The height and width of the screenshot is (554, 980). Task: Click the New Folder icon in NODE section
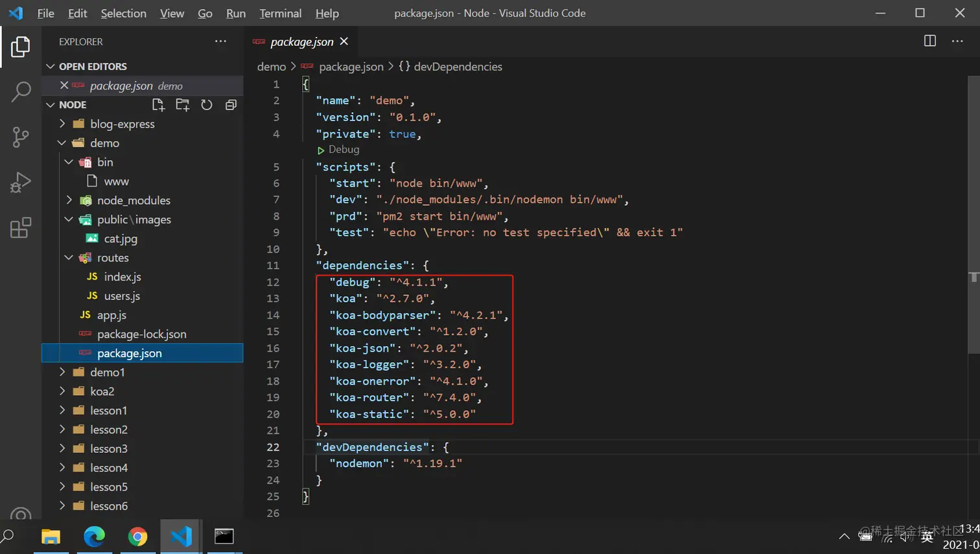tap(183, 105)
